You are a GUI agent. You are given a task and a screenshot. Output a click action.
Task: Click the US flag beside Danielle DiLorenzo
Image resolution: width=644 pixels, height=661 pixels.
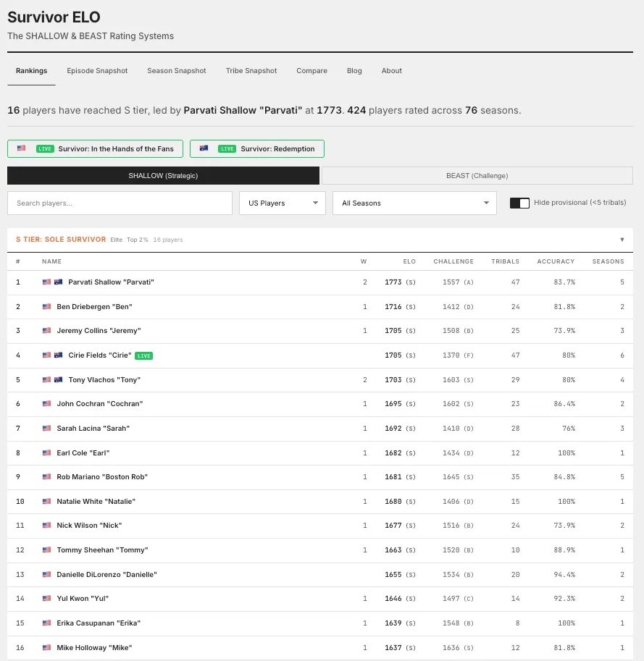(47, 574)
